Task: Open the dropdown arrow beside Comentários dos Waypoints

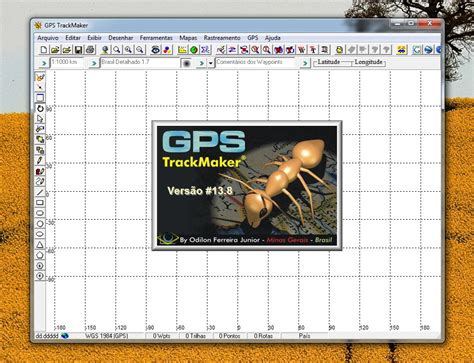Action: 211,63
